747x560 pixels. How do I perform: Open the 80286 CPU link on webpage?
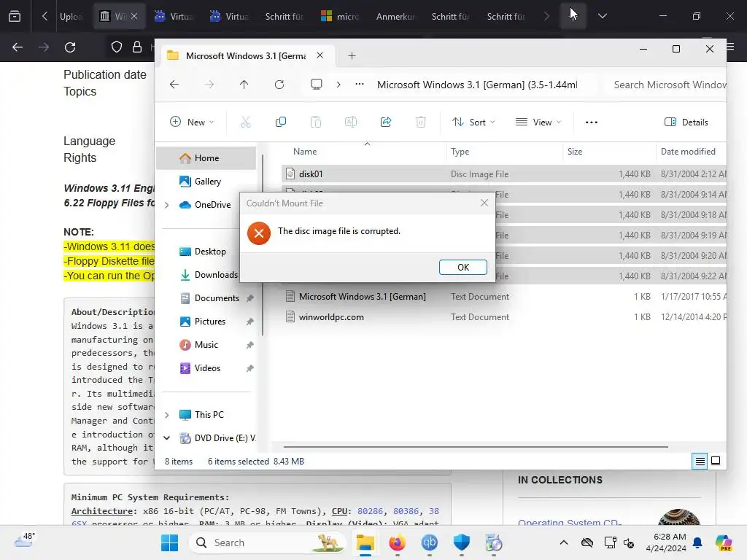(370, 511)
